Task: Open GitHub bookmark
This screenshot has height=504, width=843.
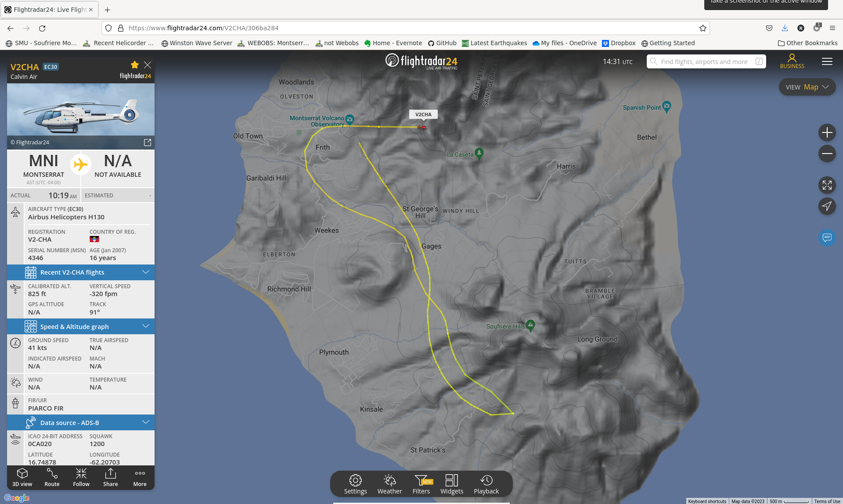Action: pyautogui.click(x=442, y=43)
